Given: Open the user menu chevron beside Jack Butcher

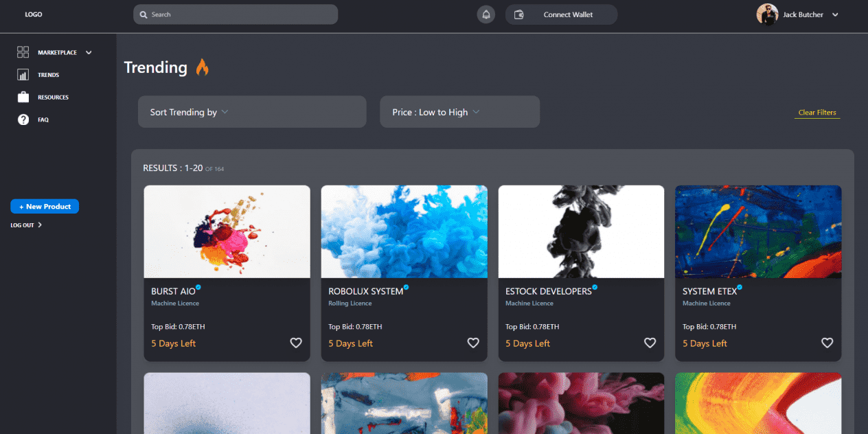Looking at the screenshot, I should (835, 14).
